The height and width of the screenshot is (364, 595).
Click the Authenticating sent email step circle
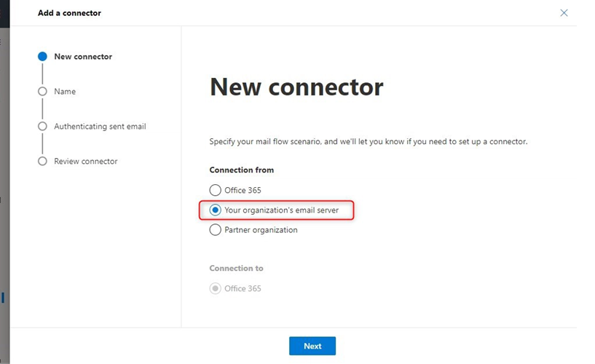pyautogui.click(x=42, y=127)
